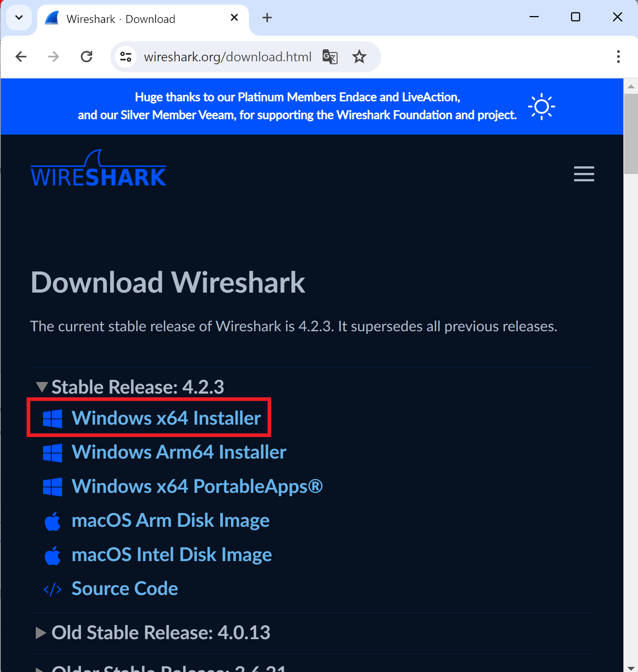The height and width of the screenshot is (672, 638).
Task: Collapse the Stable Release 4.2.3 section
Action: 42,387
